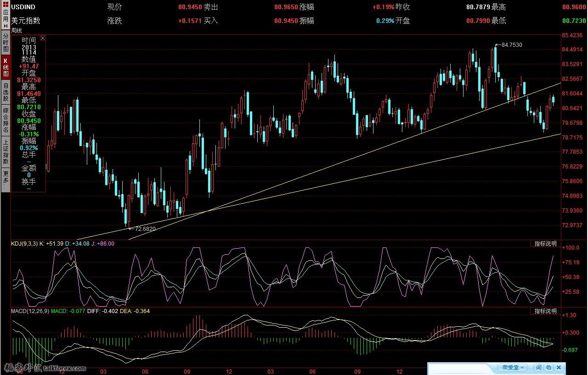Image resolution: width=588 pixels, height=375 pixels.
Task: Select the K线图 candlestick tab
Action: point(6,67)
